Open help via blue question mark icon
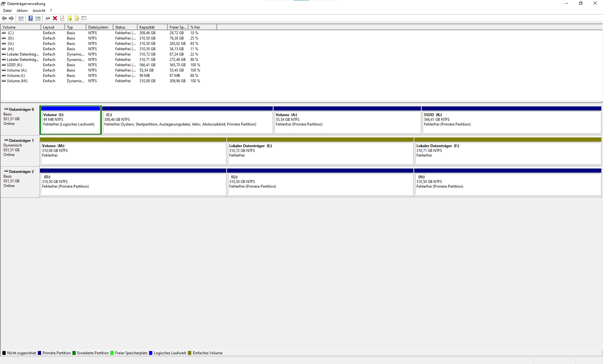603x364 pixels. click(30, 19)
